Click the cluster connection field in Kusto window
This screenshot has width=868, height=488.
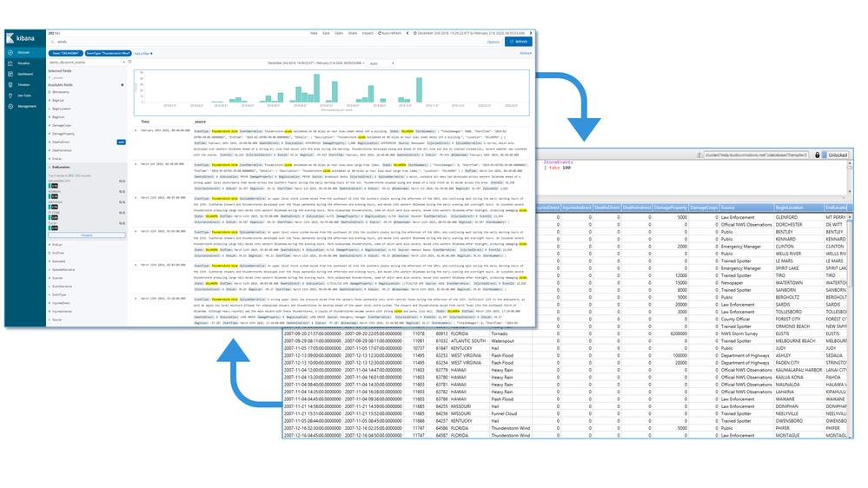coord(756,155)
